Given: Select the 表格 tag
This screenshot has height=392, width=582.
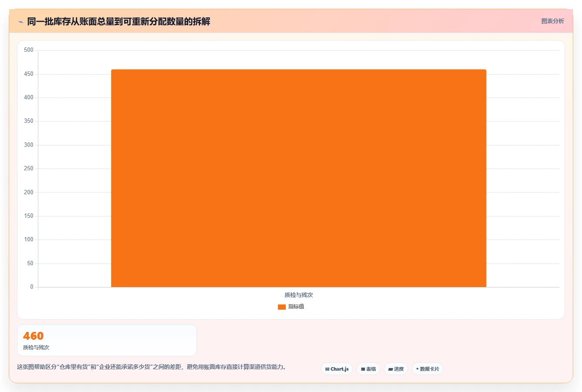Looking at the screenshot, I should click(368, 369).
